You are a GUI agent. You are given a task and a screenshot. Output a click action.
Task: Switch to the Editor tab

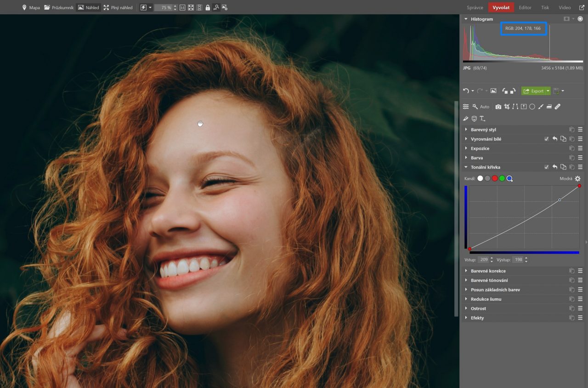525,7
